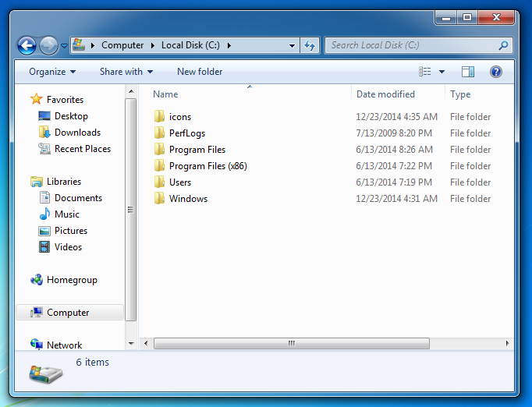The image size is (532, 407).
Task: Sort by the Name column header
Action: click(x=165, y=94)
